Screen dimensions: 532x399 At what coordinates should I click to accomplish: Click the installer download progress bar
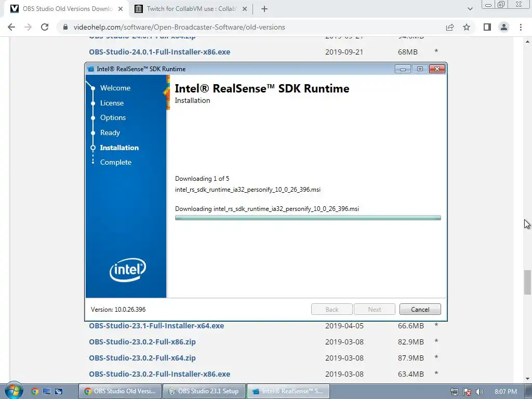coord(308,218)
